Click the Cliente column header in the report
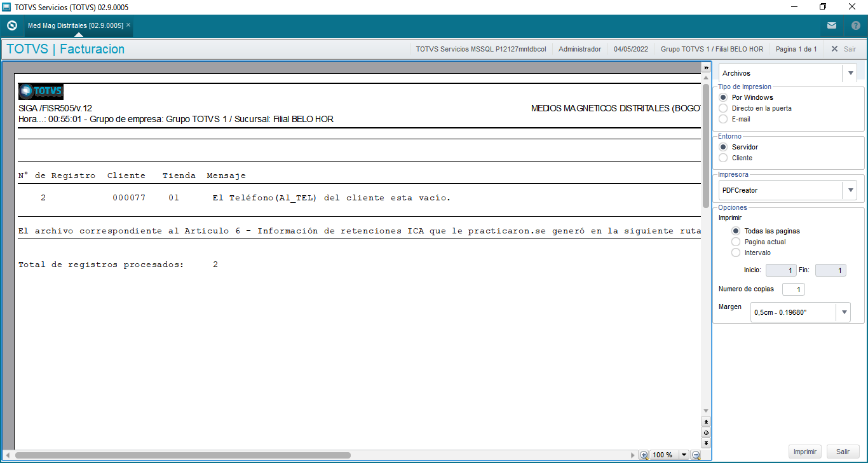Image resolution: width=868 pixels, height=463 pixels. coord(126,176)
